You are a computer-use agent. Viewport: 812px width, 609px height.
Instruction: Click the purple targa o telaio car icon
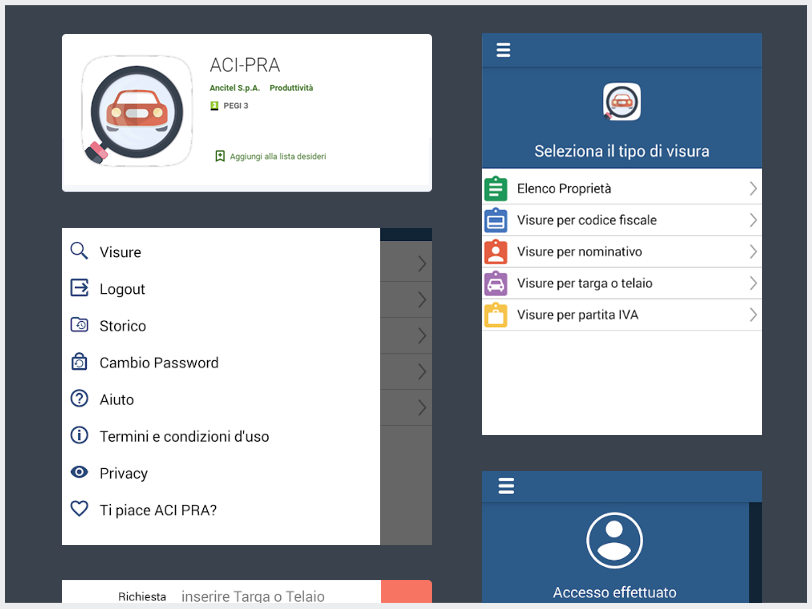(495, 284)
